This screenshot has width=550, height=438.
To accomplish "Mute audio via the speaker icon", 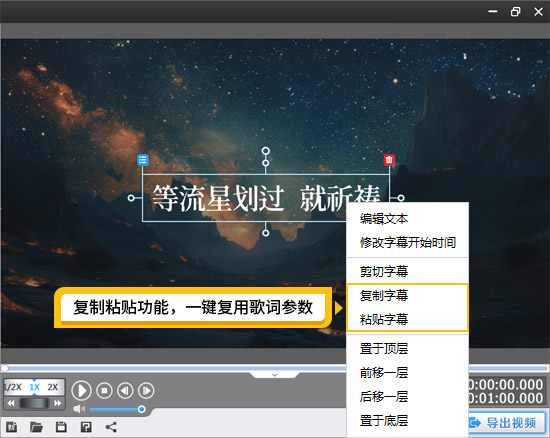I will [79, 409].
